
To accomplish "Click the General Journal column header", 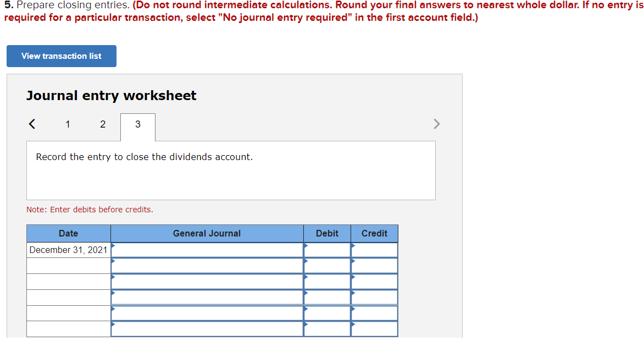I will pyautogui.click(x=207, y=233).
